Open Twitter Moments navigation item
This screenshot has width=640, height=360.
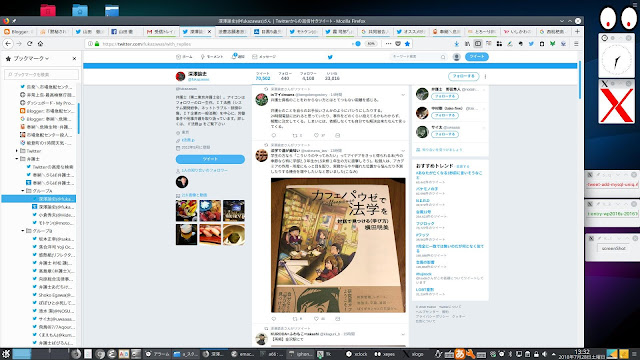212,57
